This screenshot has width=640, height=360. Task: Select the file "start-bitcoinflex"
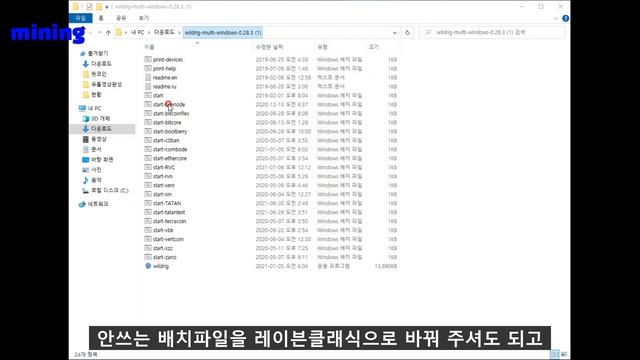click(171, 113)
